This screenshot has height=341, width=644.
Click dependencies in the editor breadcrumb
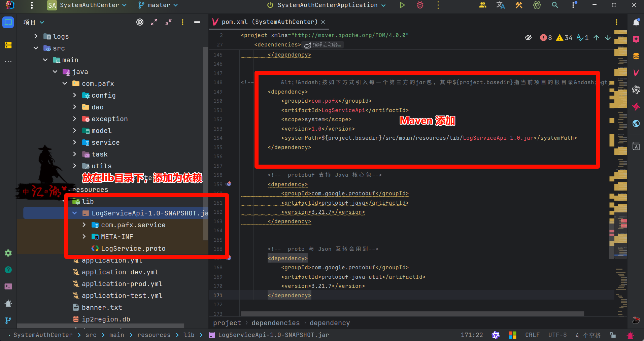pos(275,323)
